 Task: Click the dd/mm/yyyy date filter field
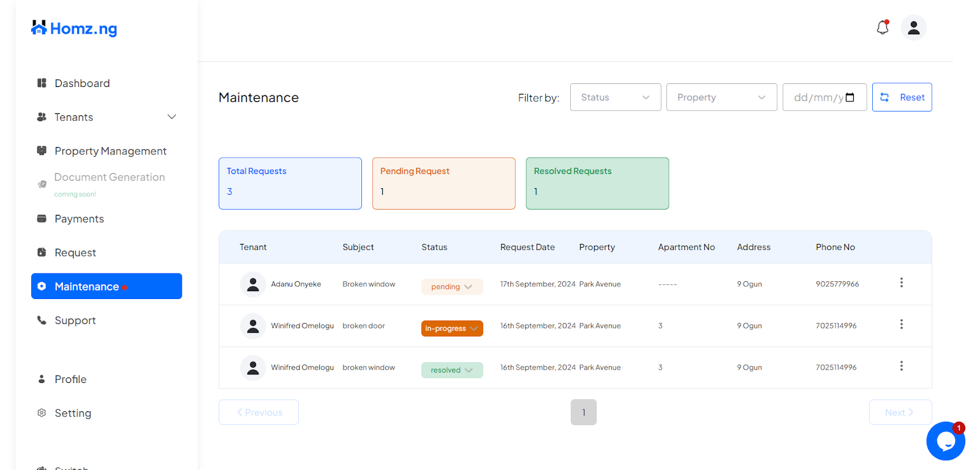[824, 97]
